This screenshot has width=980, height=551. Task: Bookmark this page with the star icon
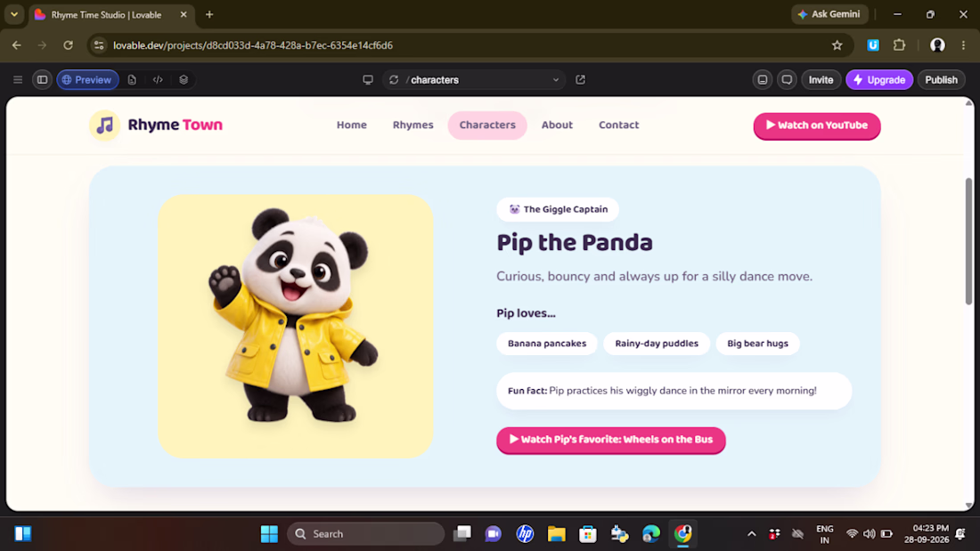pyautogui.click(x=837, y=45)
